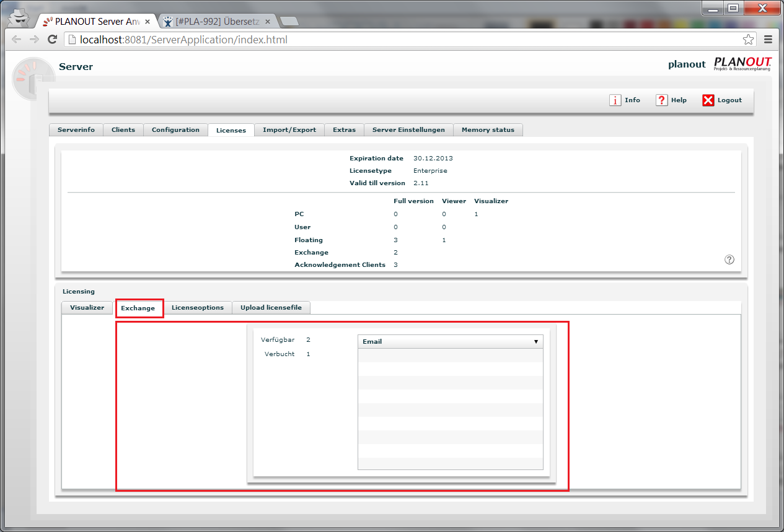Click the PLANOUT logo

[x=743, y=64]
